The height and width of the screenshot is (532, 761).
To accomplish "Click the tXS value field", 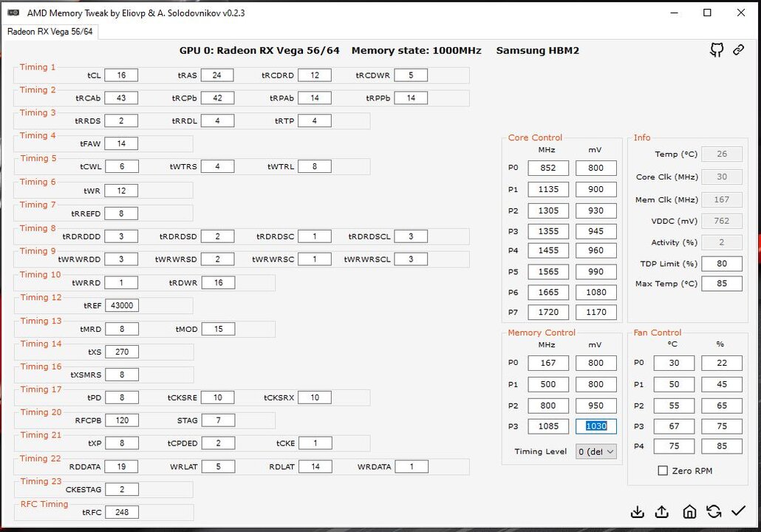I will (122, 352).
